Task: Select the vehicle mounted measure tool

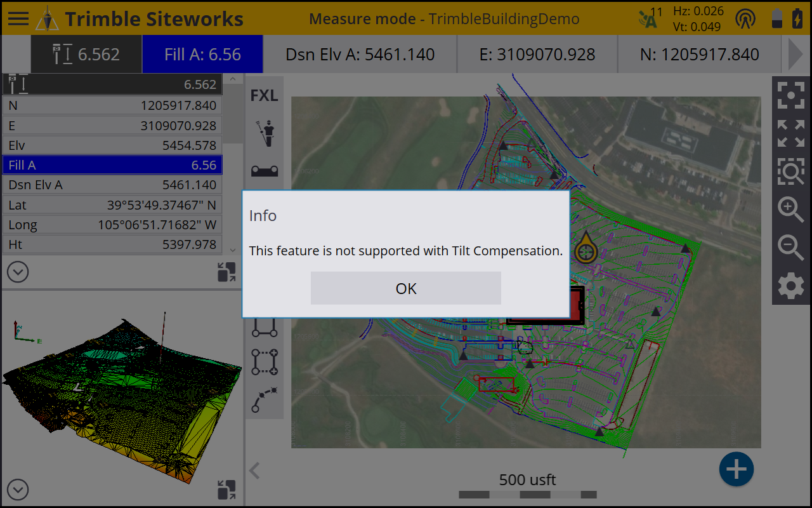Action: [x=265, y=170]
